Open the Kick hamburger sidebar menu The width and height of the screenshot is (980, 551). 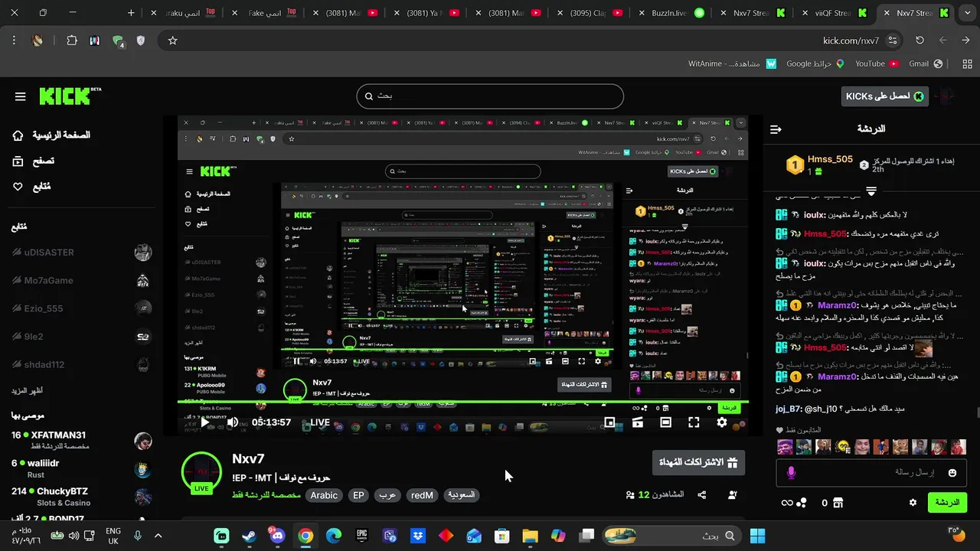point(21,96)
